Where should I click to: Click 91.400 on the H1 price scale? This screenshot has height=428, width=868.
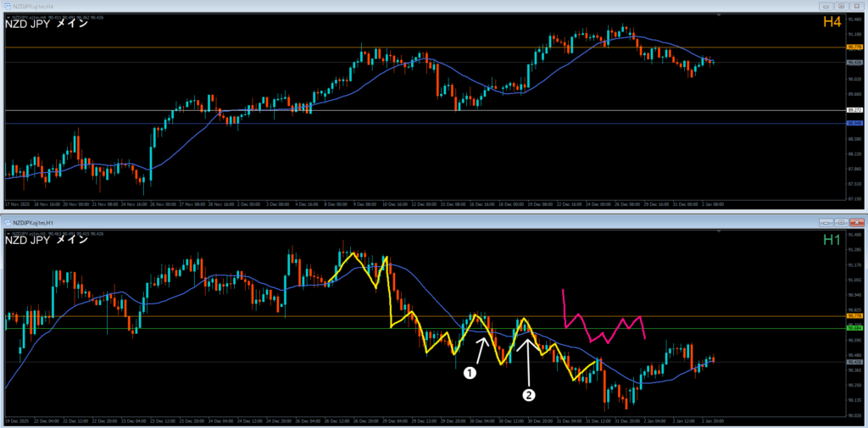pyautogui.click(x=855, y=235)
